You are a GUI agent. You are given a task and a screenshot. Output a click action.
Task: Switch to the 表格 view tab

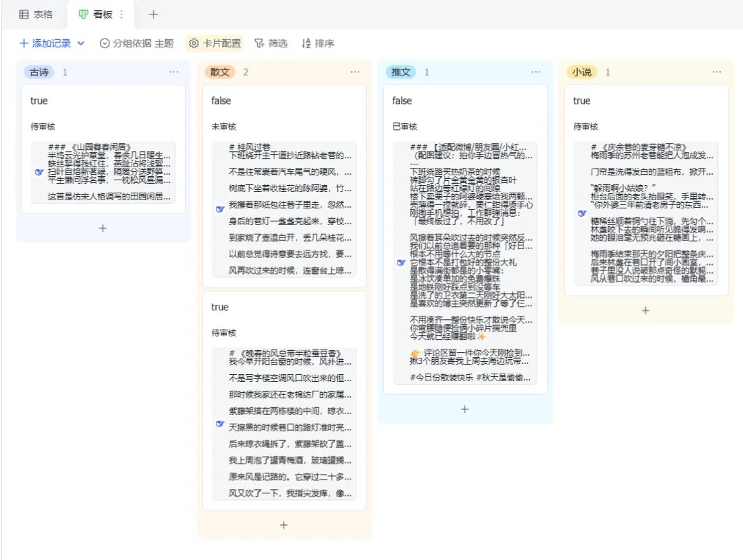coord(36,14)
